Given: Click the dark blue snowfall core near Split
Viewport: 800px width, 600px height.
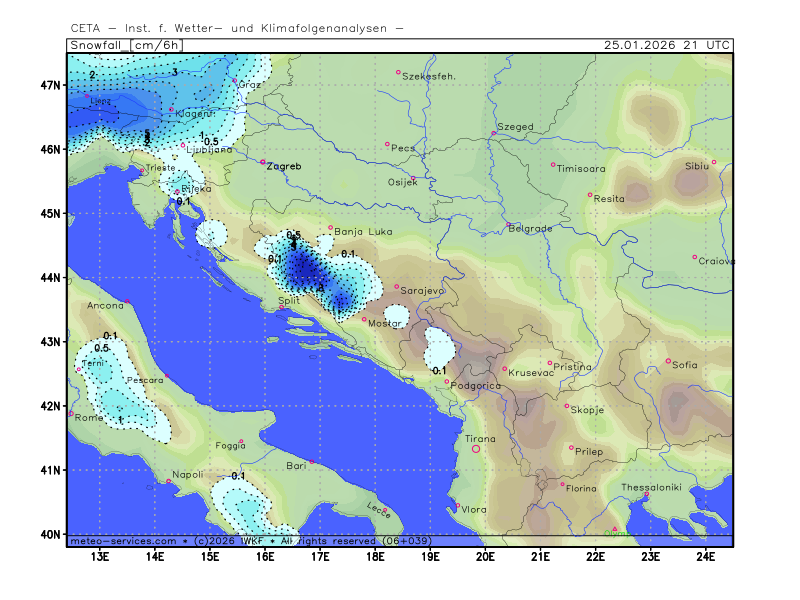Looking at the screenshot, I should pos(305,270).
